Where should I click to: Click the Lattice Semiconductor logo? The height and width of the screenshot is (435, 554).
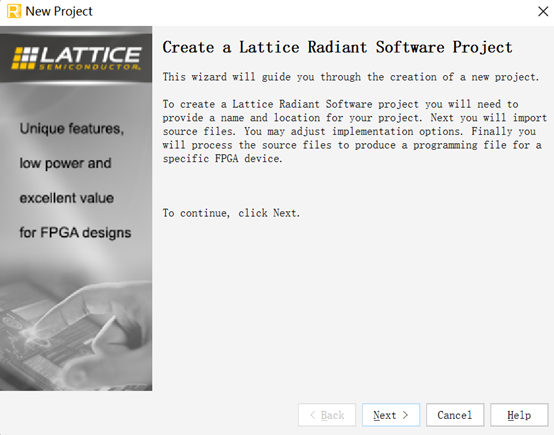point(76,58)
